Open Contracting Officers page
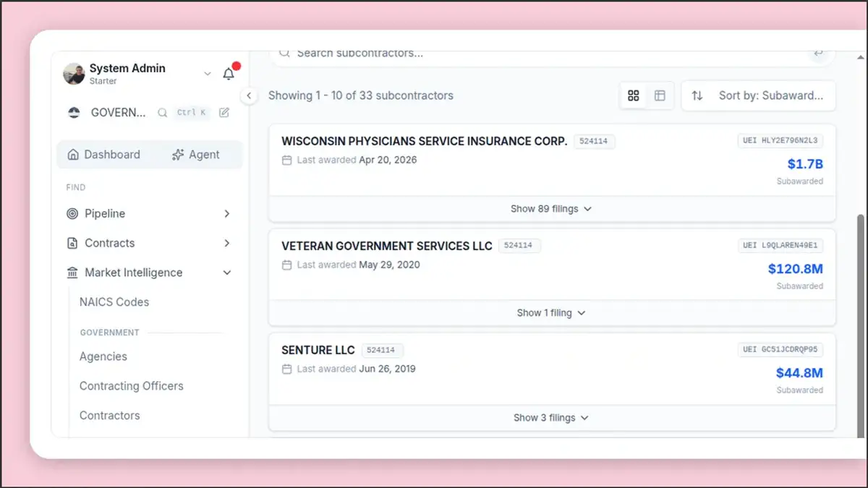 point(132,386)
